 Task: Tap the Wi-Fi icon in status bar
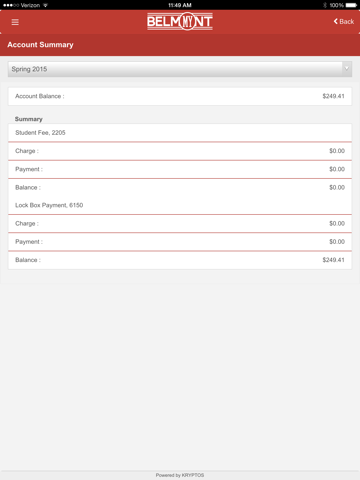tap(45, 5)
